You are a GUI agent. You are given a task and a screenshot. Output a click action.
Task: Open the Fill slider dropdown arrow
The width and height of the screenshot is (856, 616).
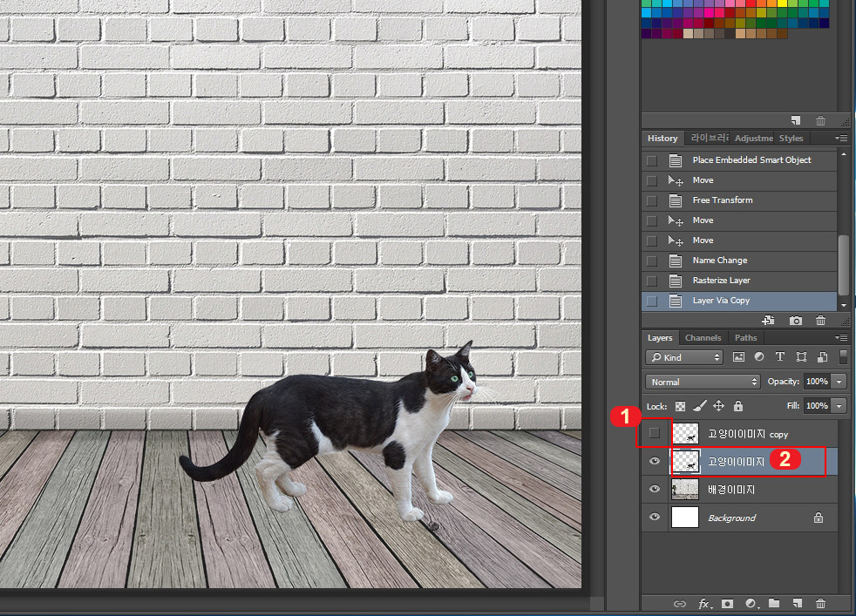(839, 405)
